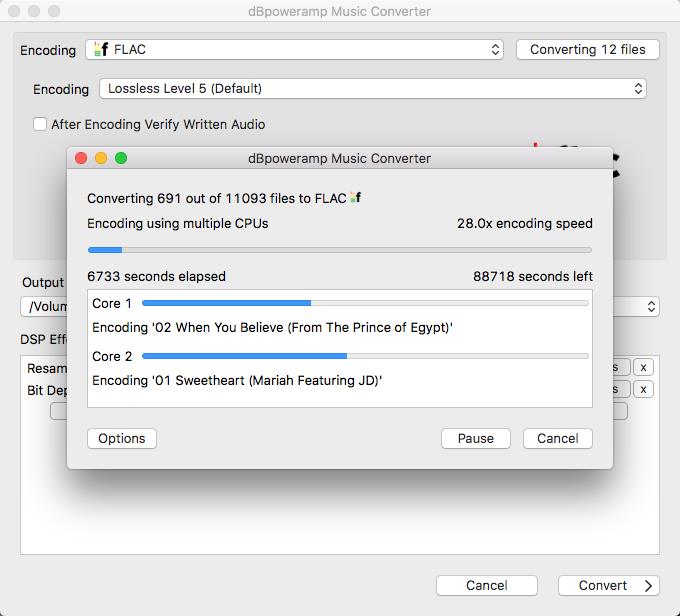Cancel the conversion in progress dialog
The image size is (680, 616).
(x=558, y=438)
